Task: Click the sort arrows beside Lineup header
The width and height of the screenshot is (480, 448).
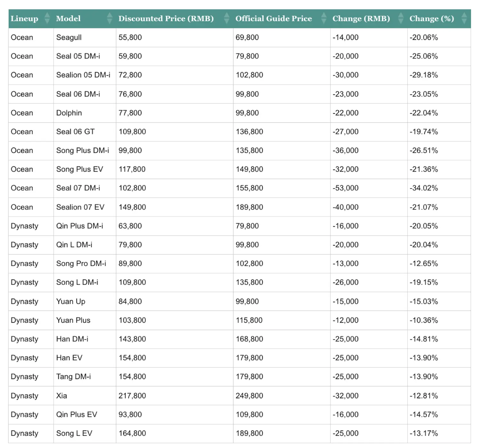Action: [x=47, y=19]
